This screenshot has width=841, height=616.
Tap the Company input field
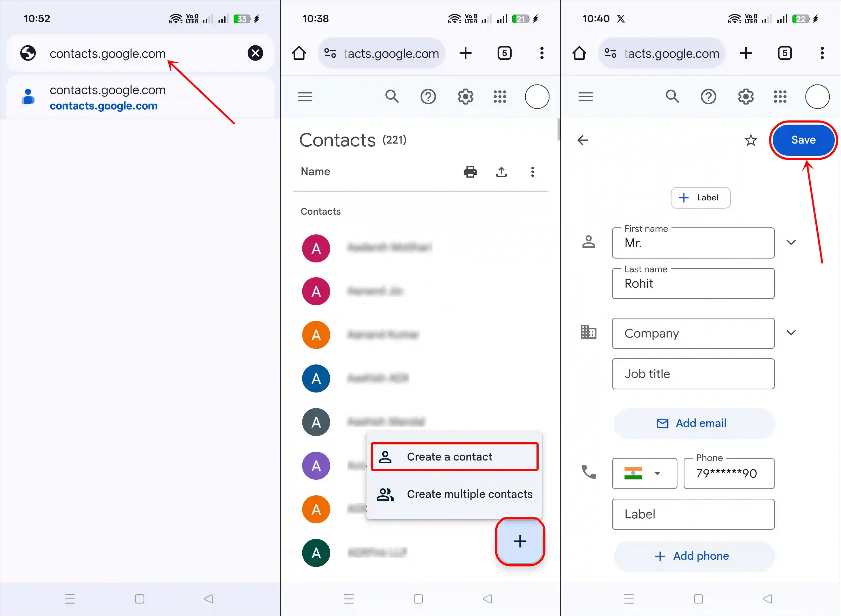point(693,333)
